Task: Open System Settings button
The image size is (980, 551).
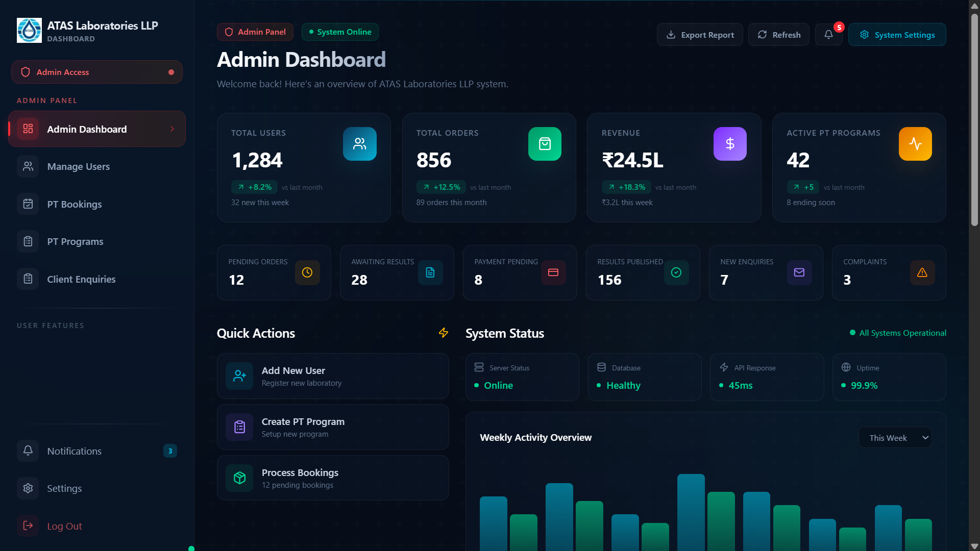Action: 897,35
